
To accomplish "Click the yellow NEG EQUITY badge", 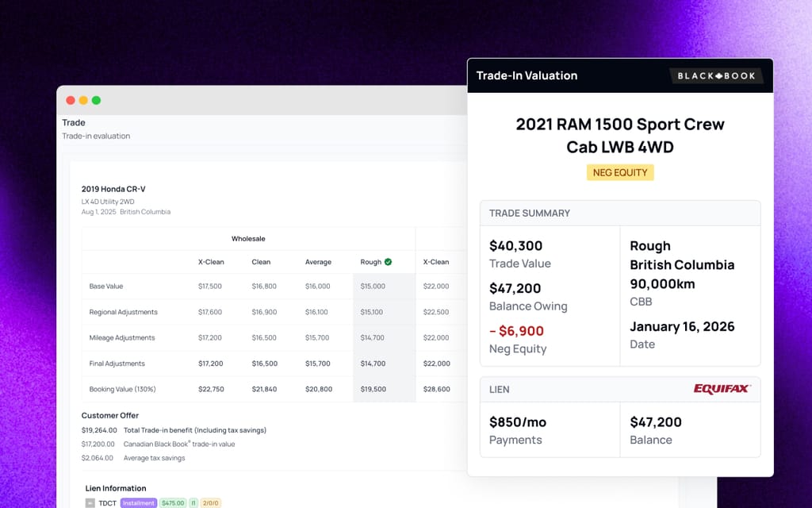I will click(x=620, y=172).
